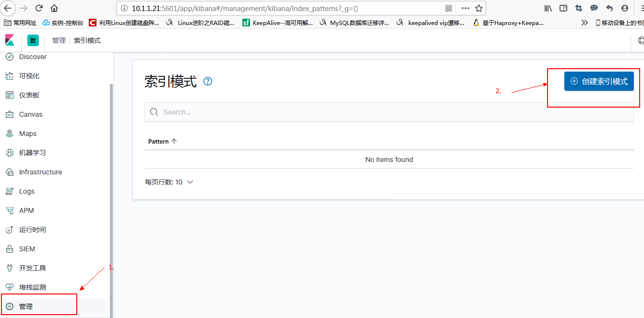This screenshot has height=318, width=644.
Task: Open the Linux进阶之RAID磁 bookmark
Action: click(x=200, y=23)
